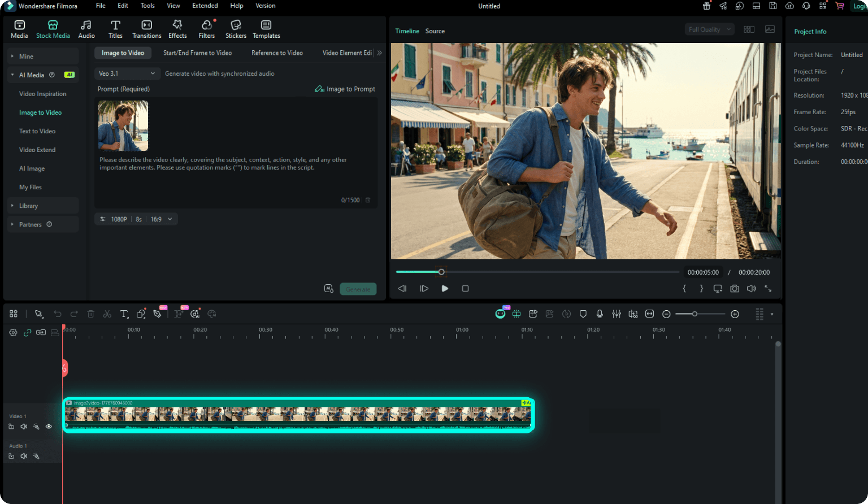Click the Generate button
868x504 pixels.
[x=358, y=289]
